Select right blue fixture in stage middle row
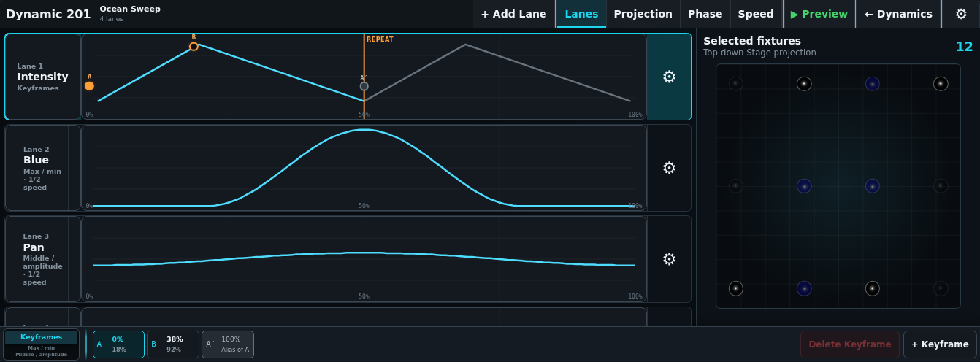Image resolution: width=980 pixels, height=362 pixels. point(873,186)
